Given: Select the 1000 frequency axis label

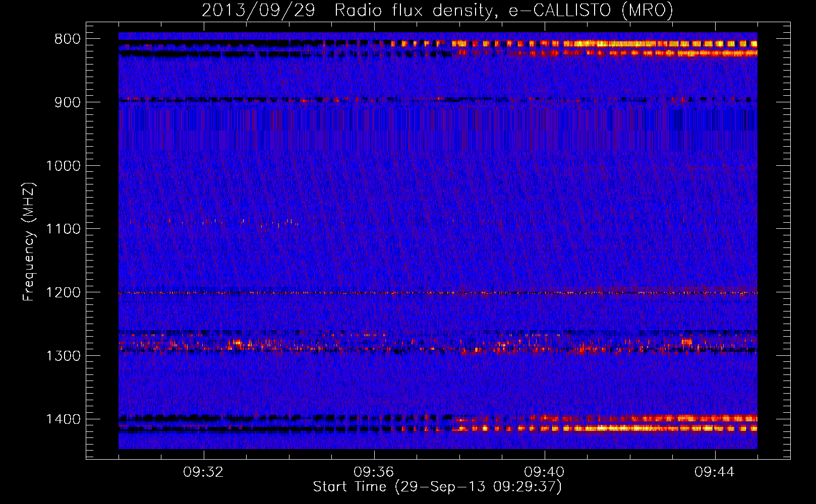Looking at the screenshot, I should (x=63, y=166).
